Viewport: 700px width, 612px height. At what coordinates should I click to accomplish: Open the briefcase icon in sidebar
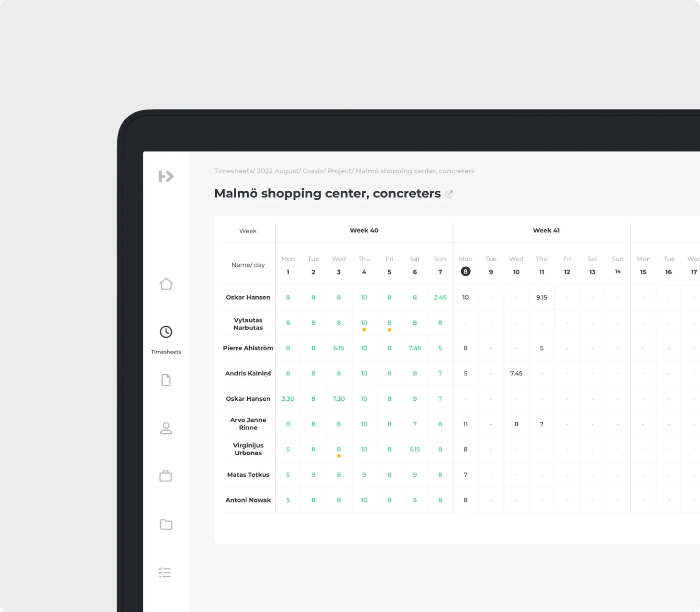tap(166, 476)
